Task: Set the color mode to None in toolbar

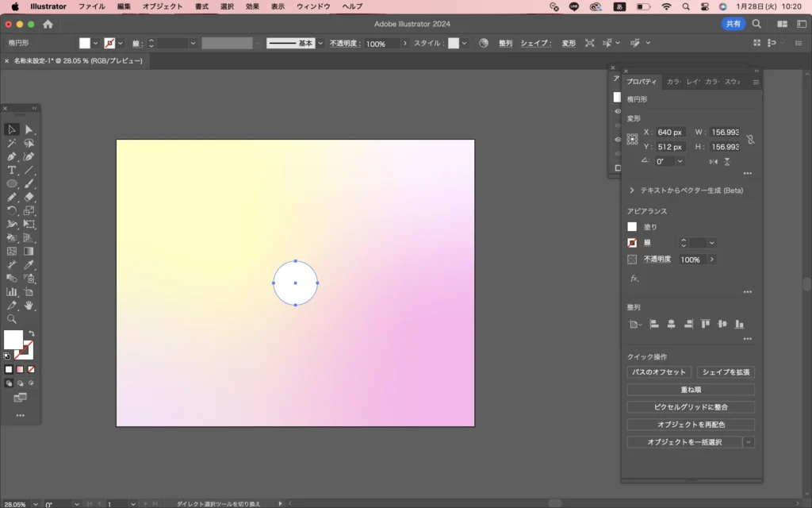Action: (31, 369)
